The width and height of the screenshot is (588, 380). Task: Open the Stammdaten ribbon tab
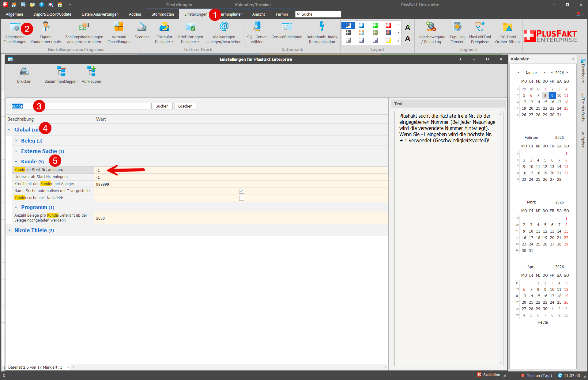163,14
